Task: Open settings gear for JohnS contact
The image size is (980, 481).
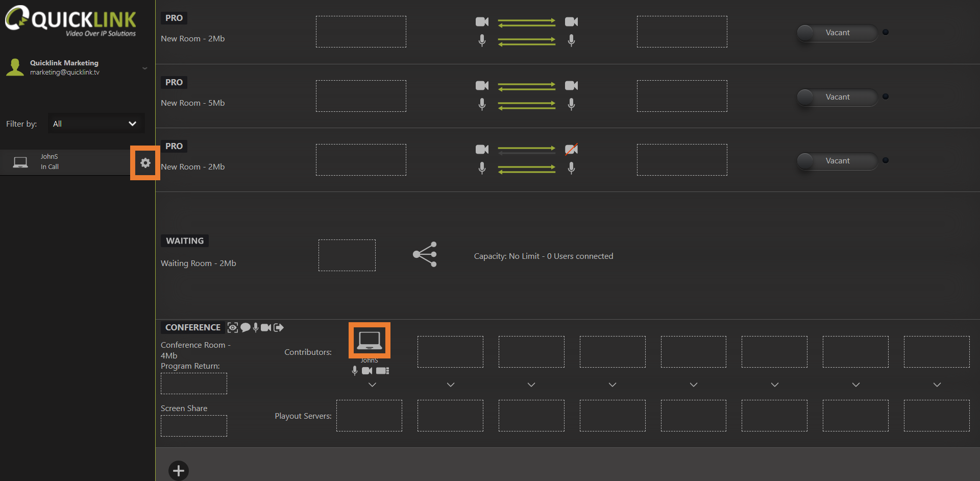Action: click(145, 163)
